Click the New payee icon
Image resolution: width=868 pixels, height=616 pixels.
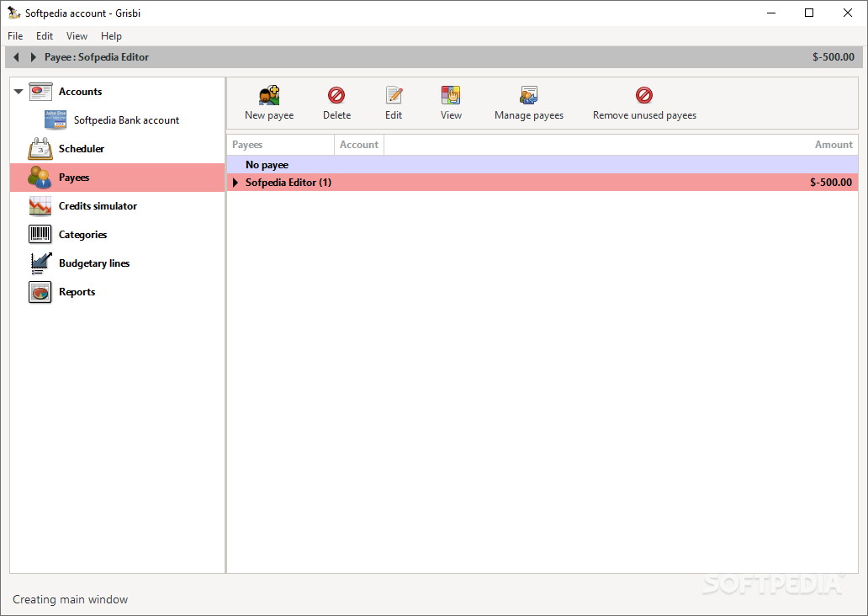click(x=269, y=95)
